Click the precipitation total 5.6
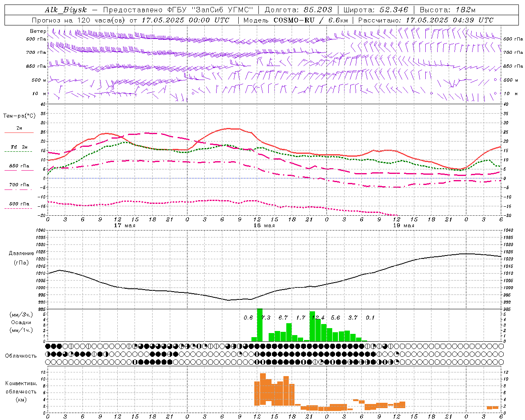525x420 pixels. point(336,318)
